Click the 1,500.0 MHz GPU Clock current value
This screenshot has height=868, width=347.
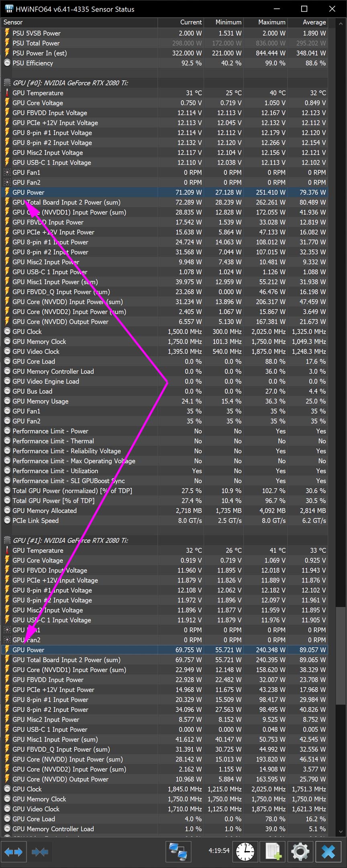point(185,332)
